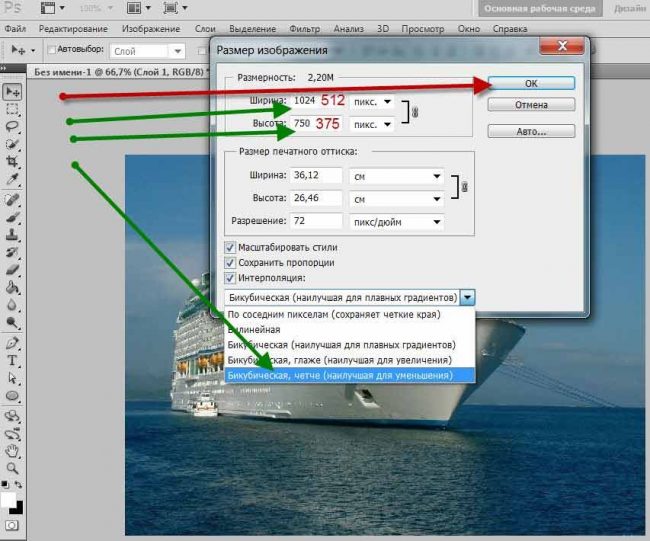Click the OK button in dialog
The width and height of the screenshot is (650, 541).
[x=531, y=83]
